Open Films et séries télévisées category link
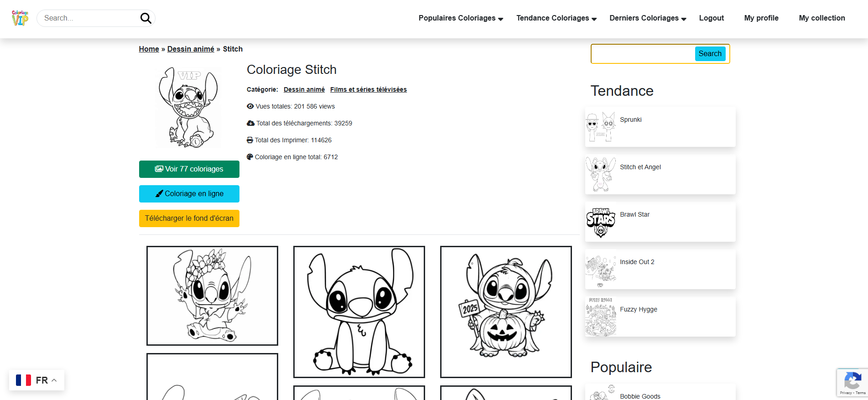868x400 pixels. (x=369, y=89)
